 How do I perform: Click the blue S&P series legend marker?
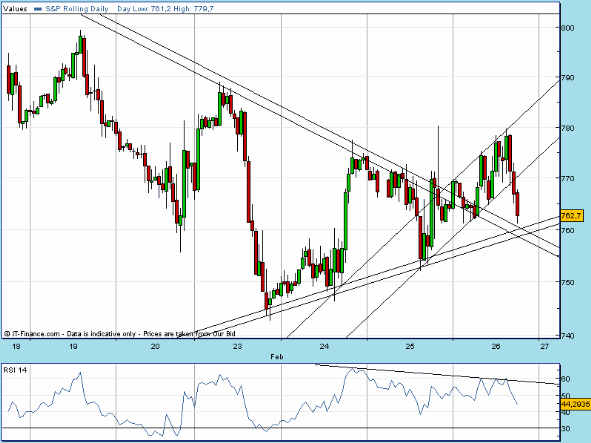[38, 9]
